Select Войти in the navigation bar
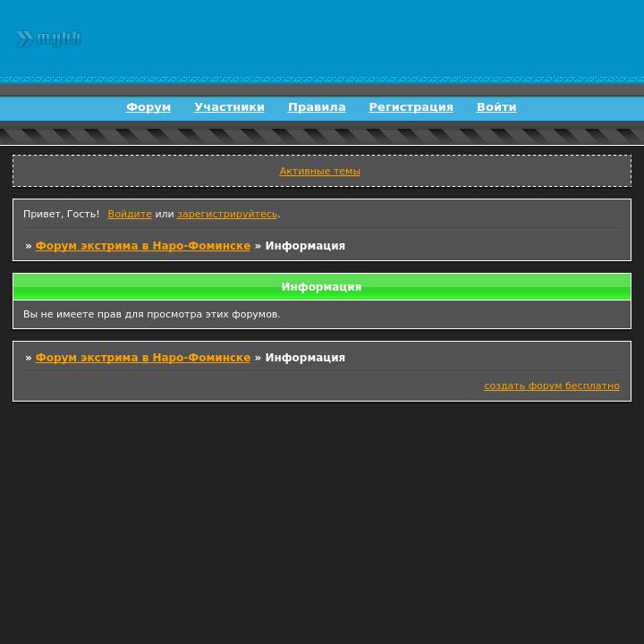 pyautogui.click(x=496, y=107)
